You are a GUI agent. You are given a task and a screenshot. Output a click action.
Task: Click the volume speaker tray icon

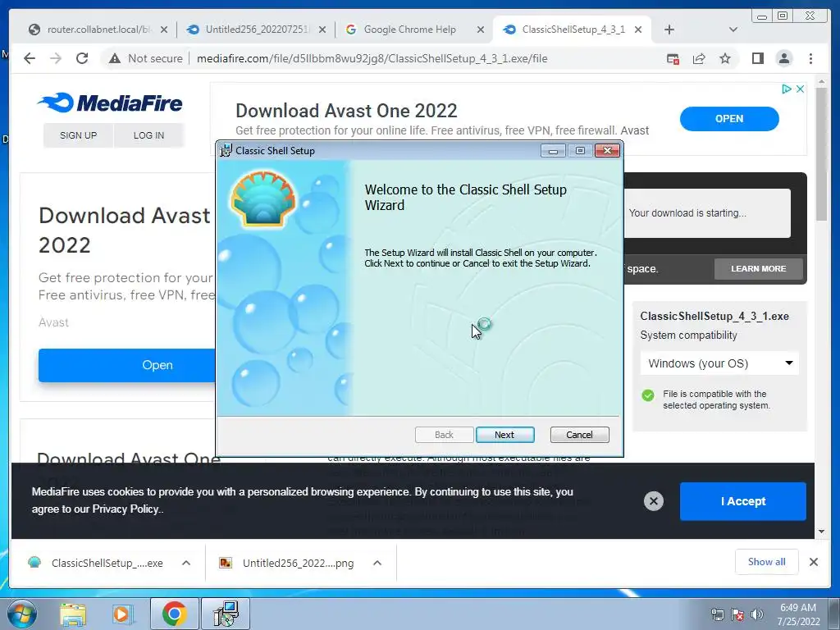click(757, 615)
